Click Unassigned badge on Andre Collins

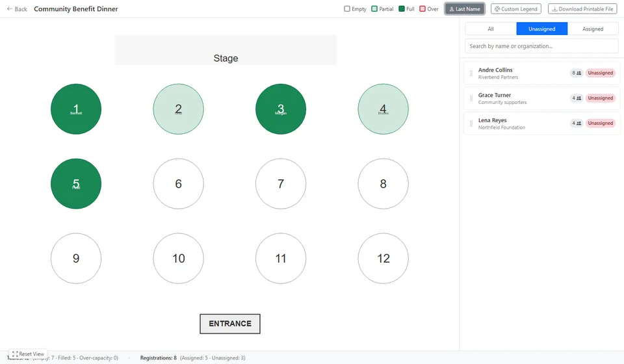tap(600, 73)
